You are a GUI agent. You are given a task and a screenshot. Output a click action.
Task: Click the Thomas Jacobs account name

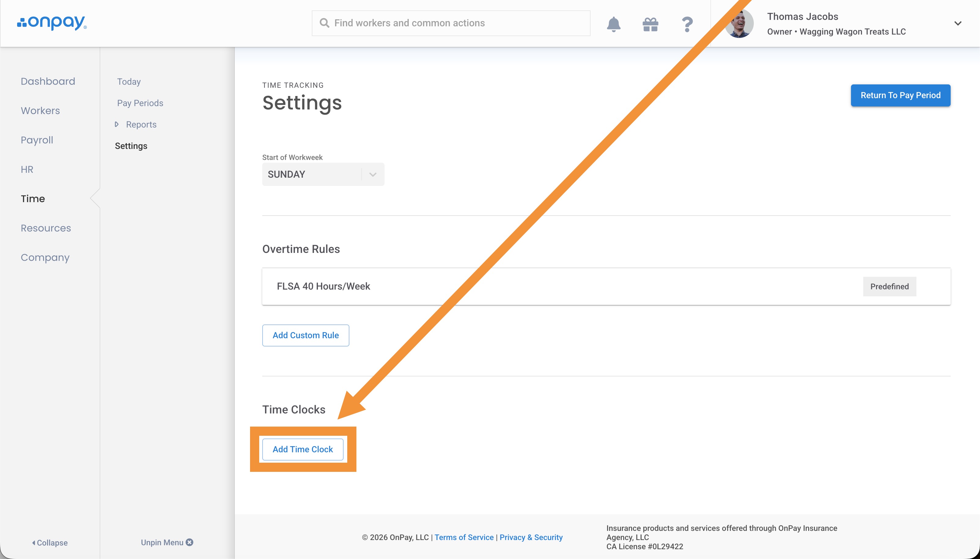click(802, 17)
